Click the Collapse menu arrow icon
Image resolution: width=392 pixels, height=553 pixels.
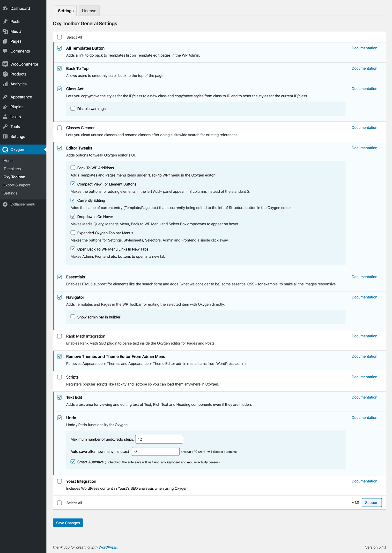[x=5, y=204]
